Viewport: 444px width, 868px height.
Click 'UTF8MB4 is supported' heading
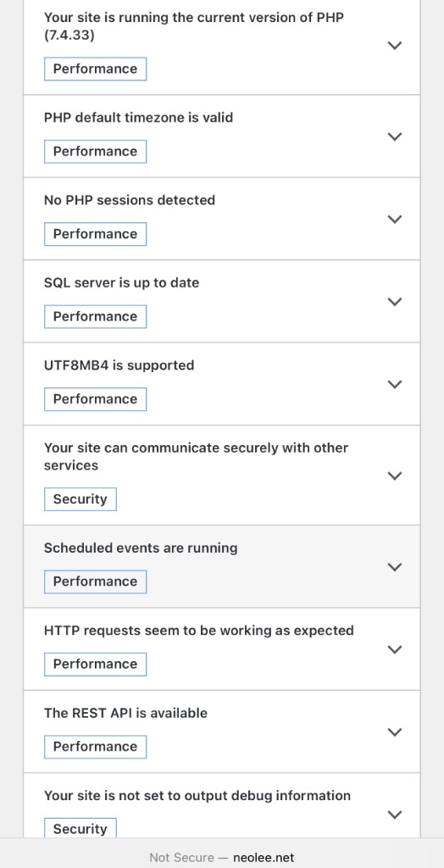pyautogui.click(x=119, y=365)
